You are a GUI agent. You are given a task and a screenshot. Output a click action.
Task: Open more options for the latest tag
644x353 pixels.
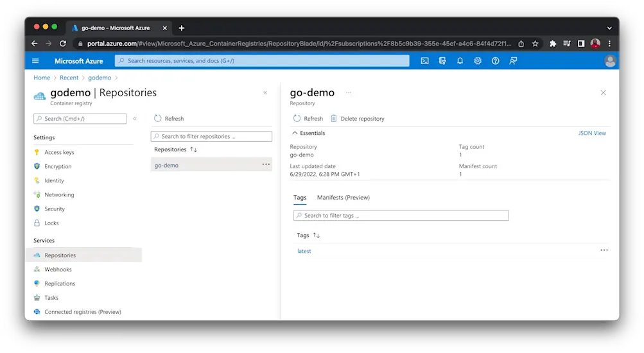pos(604,250)
